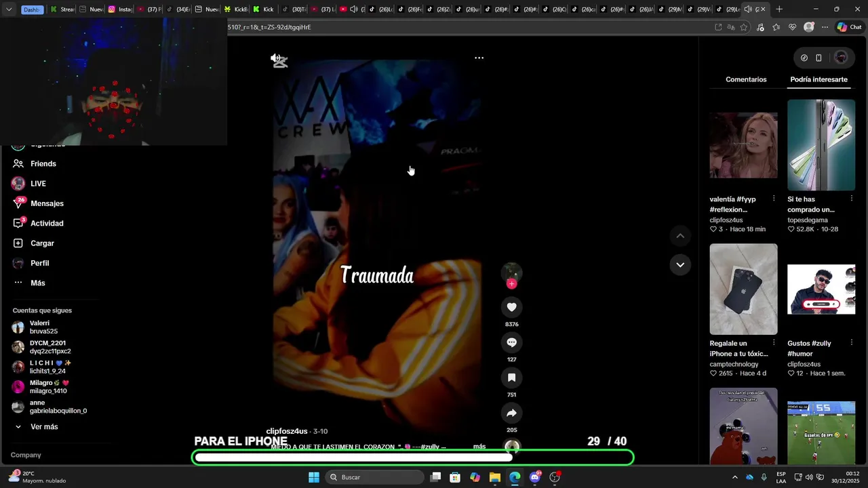Open Discord from the taskbar
The image size is (868, 488).
click(535, 477)
